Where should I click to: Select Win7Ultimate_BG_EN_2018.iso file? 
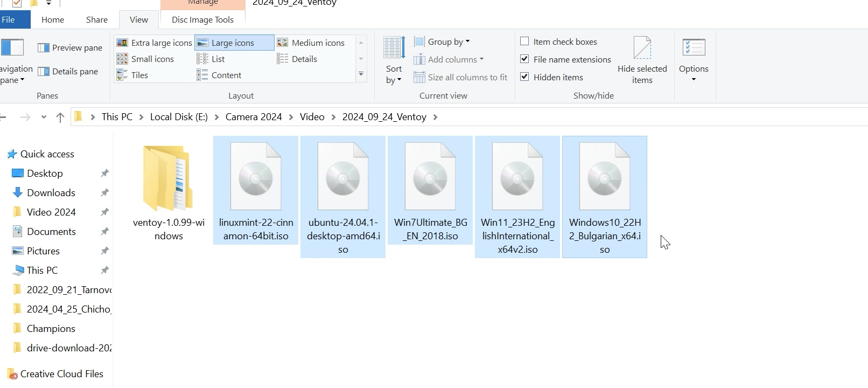pyautogui.click(x=430, y=190)
